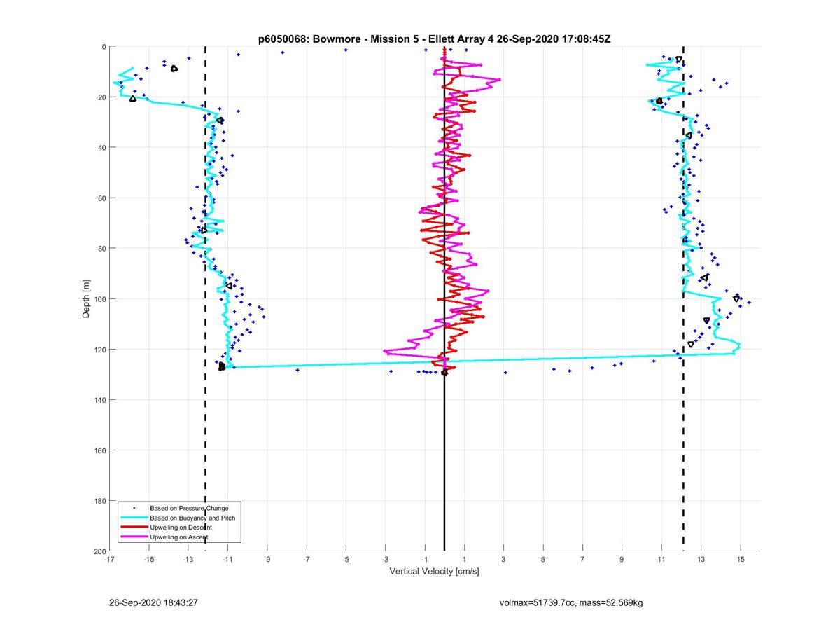Viewport: 840px width, 620px height.
Task: Click depth-axis tick label '20'
Action: point(101,97)
